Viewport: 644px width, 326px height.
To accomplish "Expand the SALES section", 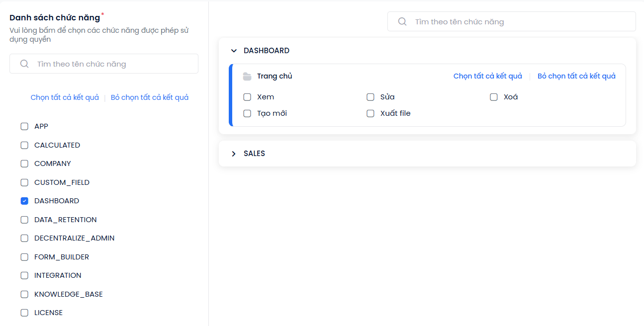I will (x=234, y=154).
